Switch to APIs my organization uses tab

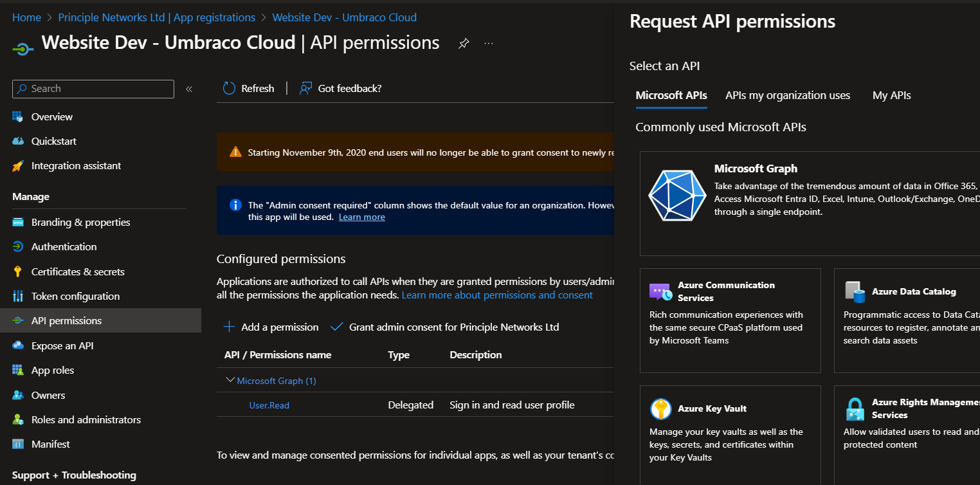point(788,95)
